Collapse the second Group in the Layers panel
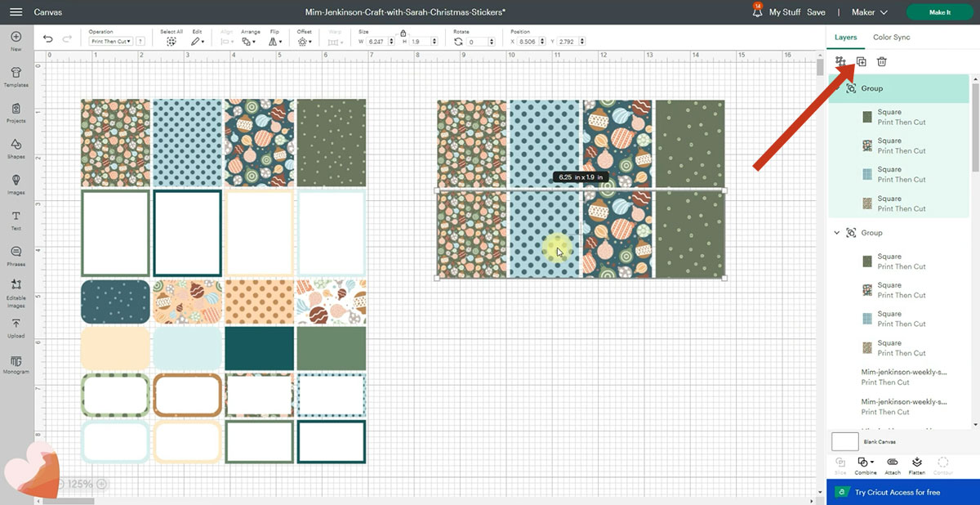Screen dimensions: 980x505 [x=836, y=233]
